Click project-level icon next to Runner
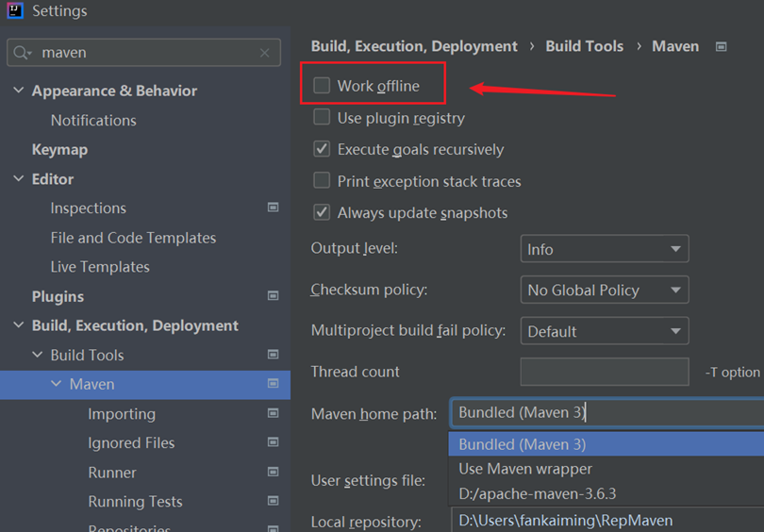The height and width of the screenshot is (532, 764). coord(274,472)
